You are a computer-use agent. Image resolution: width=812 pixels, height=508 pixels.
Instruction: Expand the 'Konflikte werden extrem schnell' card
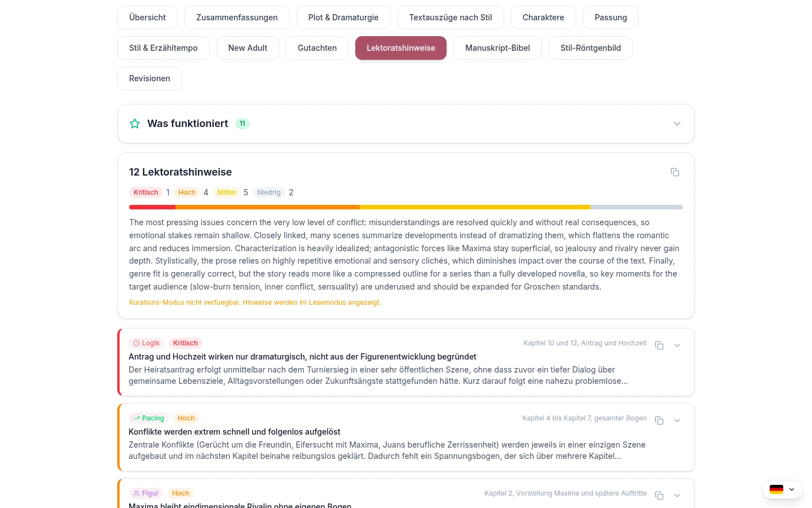point(677,421)
